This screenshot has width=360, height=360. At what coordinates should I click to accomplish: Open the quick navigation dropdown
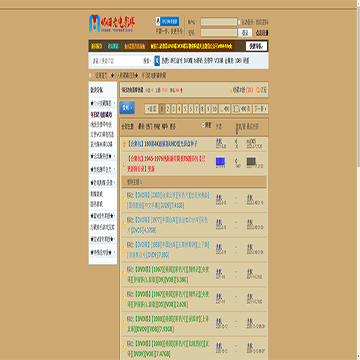click(x=256, y=46)
